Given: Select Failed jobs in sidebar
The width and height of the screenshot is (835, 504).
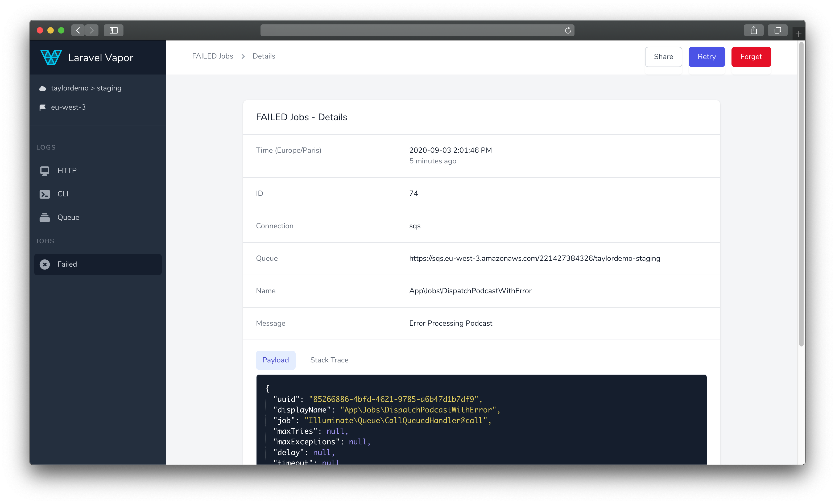Looking at the screenshot, I should 98,264.
